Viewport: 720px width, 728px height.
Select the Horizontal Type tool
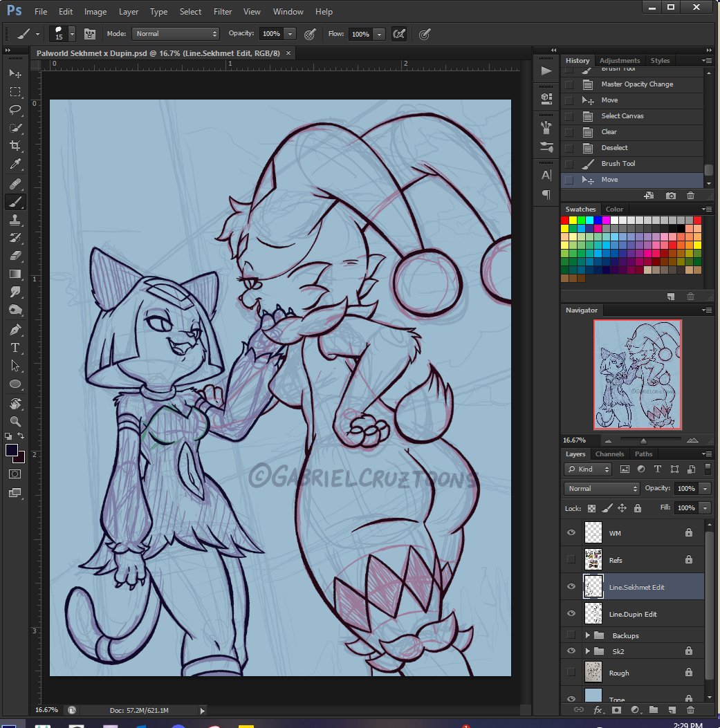tap(15, 348)
